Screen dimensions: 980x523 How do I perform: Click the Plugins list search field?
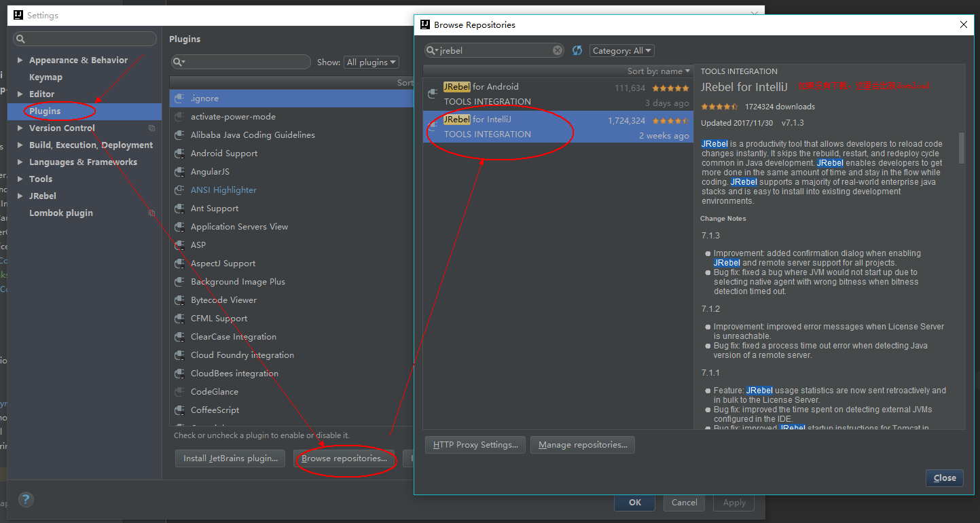[x=241, y=62]
